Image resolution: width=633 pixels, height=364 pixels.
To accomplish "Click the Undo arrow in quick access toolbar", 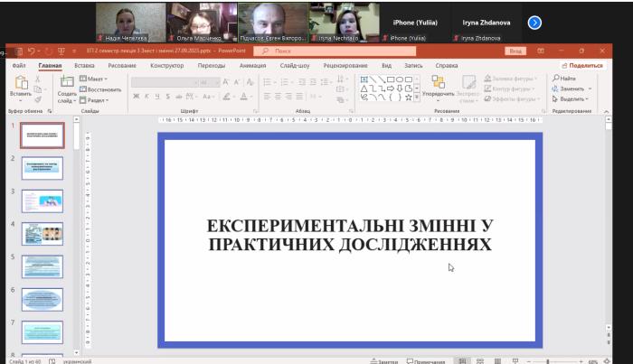I will pyautogui.click(x=33, y=51).
